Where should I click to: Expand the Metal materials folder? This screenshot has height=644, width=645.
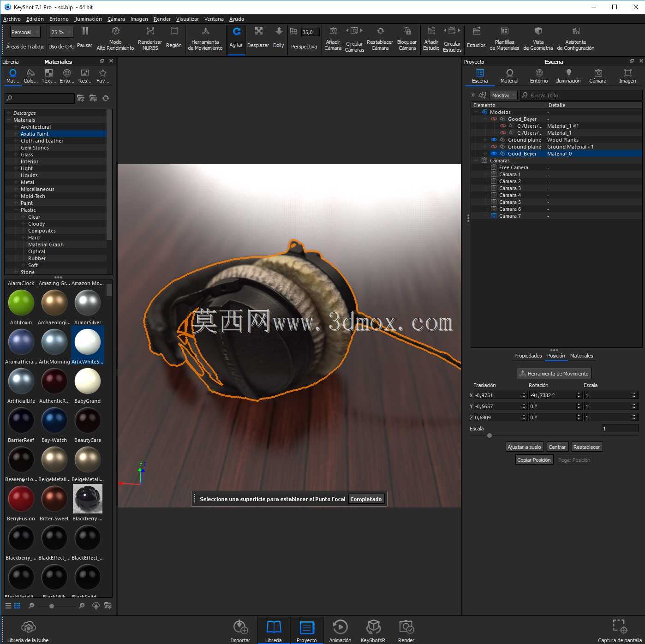16,182
